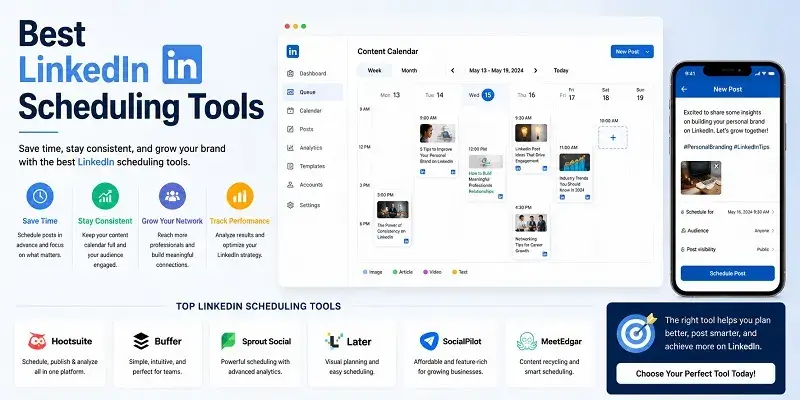Open the Post visibility Public row

pyautogui.click(x=728, y=249)
